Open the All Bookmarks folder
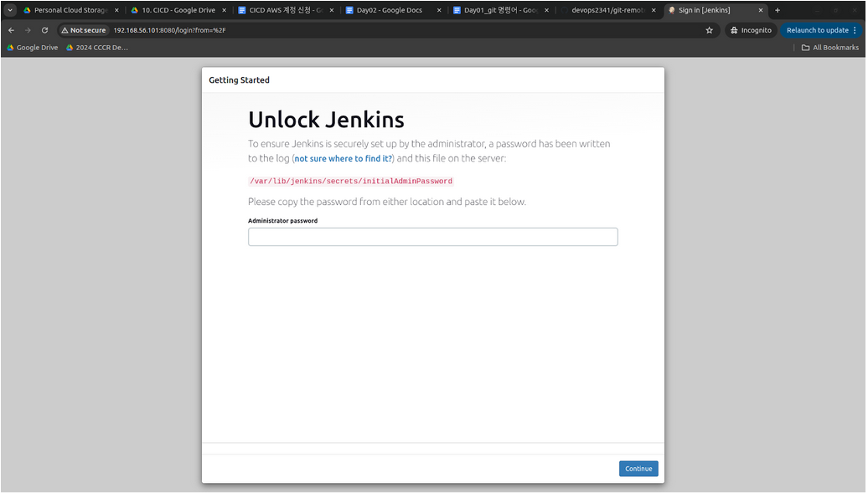The image size is (868, 493). click(x=830, y=48)
